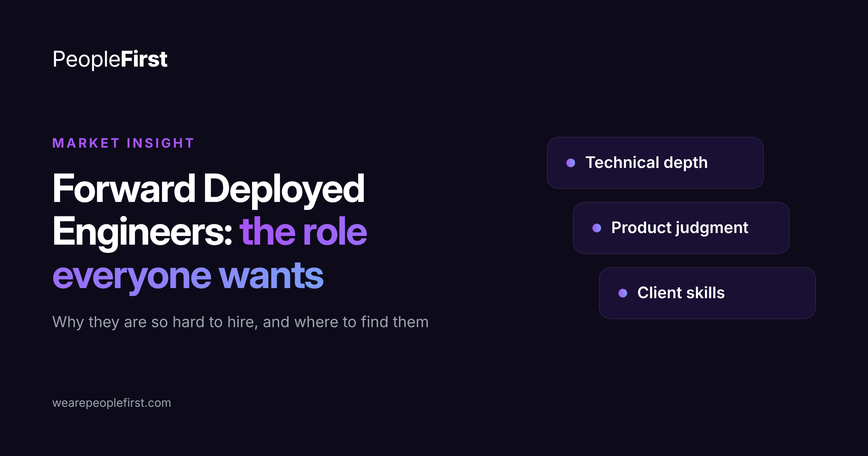Click the wearepeoplefirst.com website address
The image size is (868, 456).
point(112,403)
